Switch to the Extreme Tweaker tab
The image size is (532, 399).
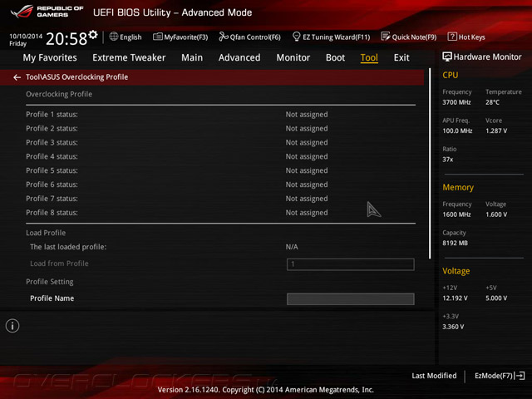129,57
